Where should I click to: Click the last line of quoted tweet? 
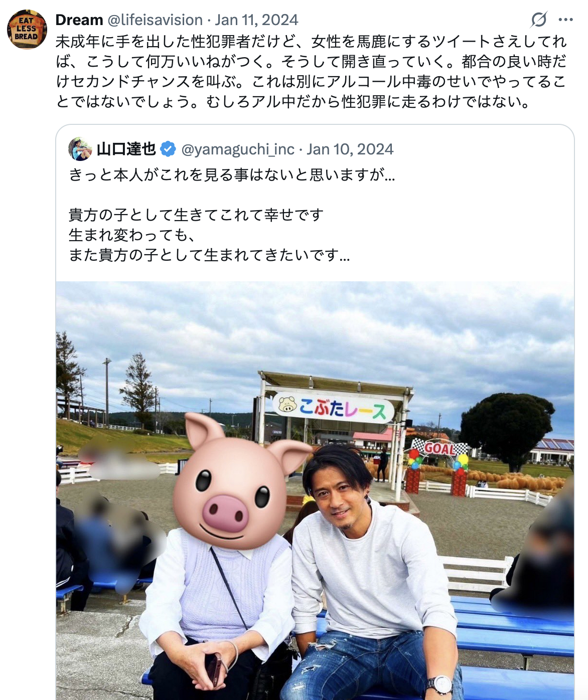click(x=209, y=255)
